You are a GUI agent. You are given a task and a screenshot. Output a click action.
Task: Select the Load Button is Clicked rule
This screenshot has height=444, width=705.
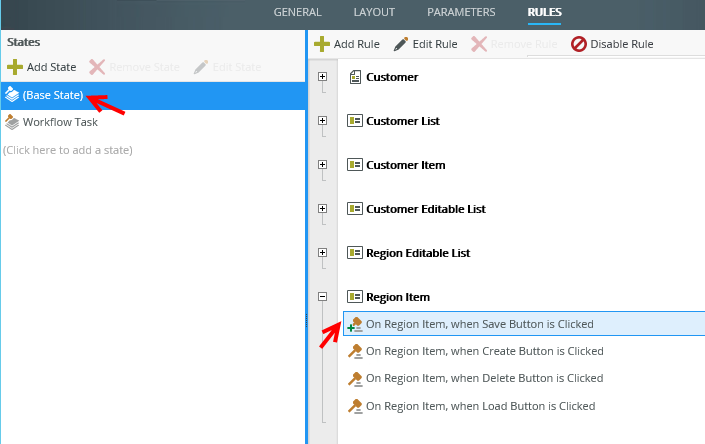click(x=480, y=406)
